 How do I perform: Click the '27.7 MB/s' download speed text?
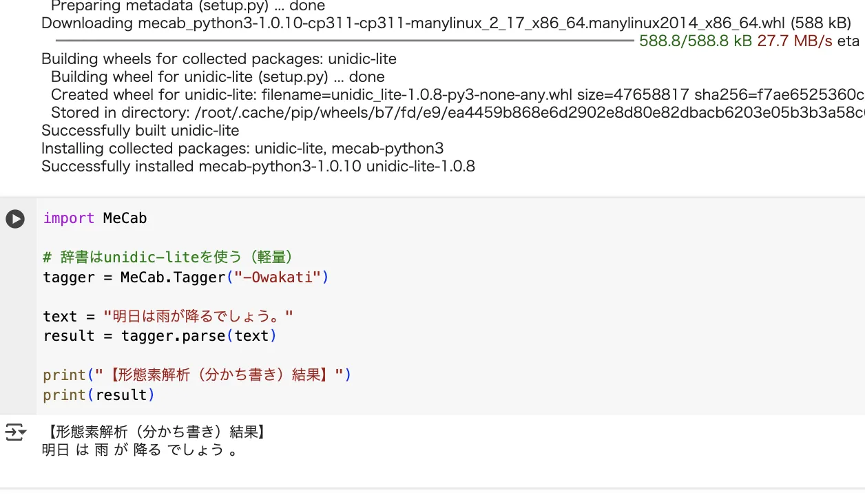point(795,41)
